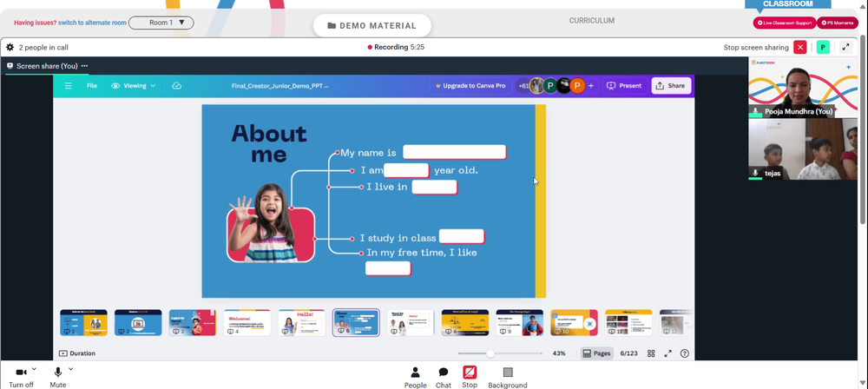Select page 8 thumbnail
Viewport: 868px width, 389px height.
465,322
